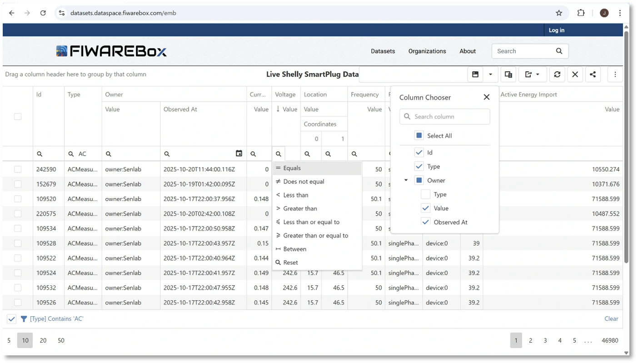Refresh the data grid
The image size is (638, 364).
point(557,74)
